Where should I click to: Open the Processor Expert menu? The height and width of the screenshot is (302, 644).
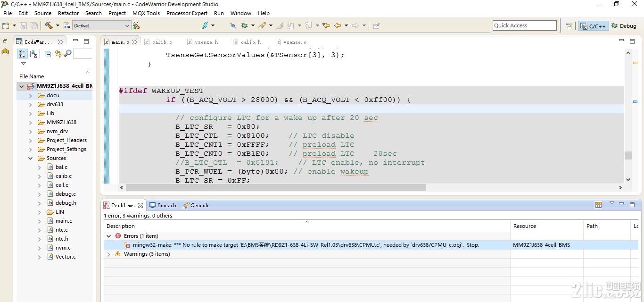click(187, 13)
